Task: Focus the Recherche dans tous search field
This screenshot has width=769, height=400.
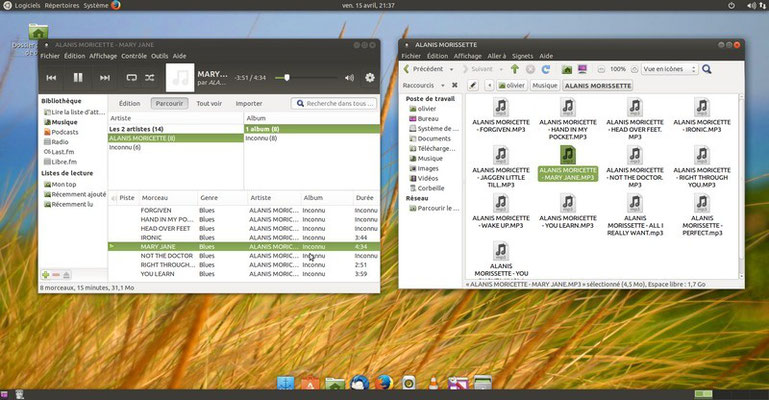Action: (334, 103)
